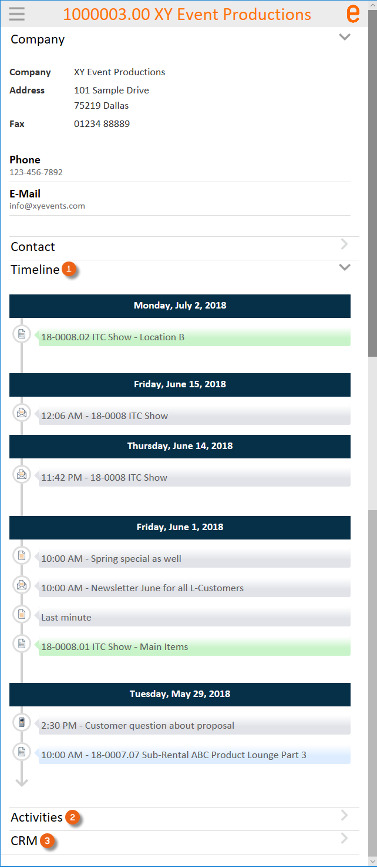Expand the Contact section
The height and width of the screenshot is (868, 377).
(x=345, y=244)
